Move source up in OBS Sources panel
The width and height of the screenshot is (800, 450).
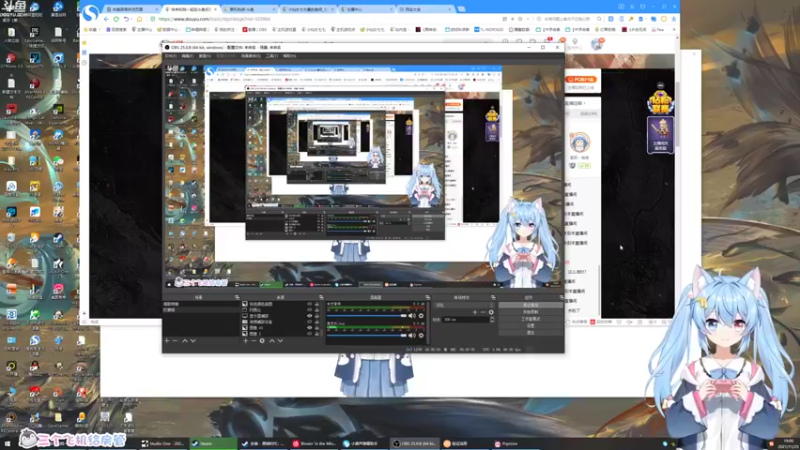pos(271,340)
